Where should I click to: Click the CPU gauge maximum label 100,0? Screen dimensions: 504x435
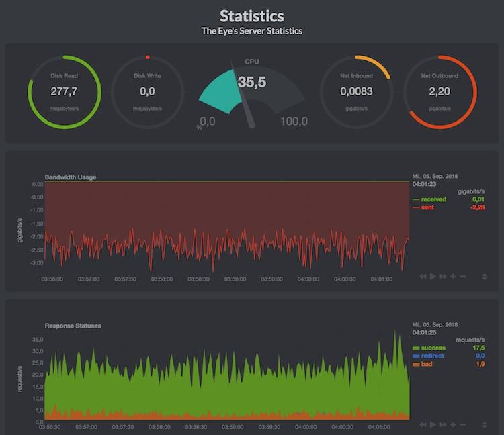coord(294,122)
